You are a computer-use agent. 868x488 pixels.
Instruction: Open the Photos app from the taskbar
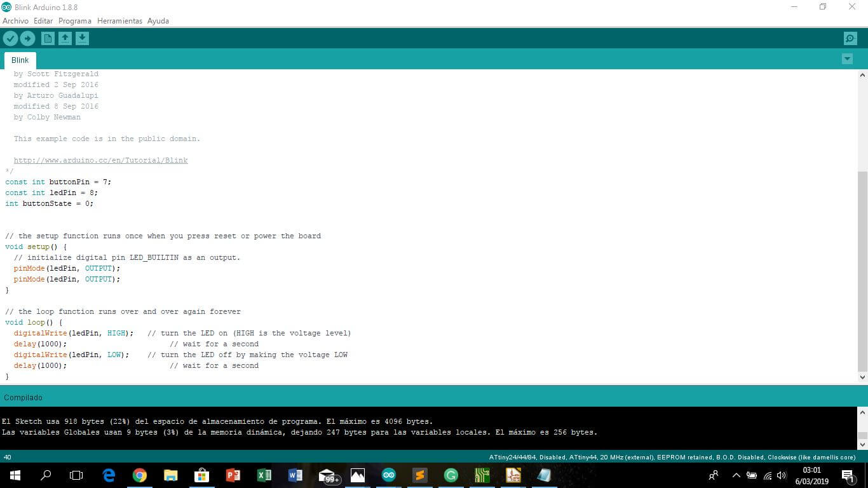[x=358, y=475]
